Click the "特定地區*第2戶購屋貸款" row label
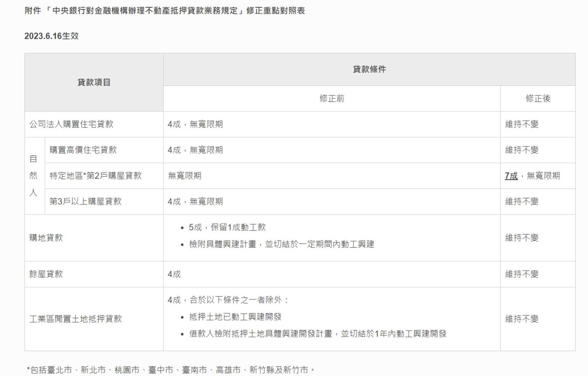 tap(95, 176)
